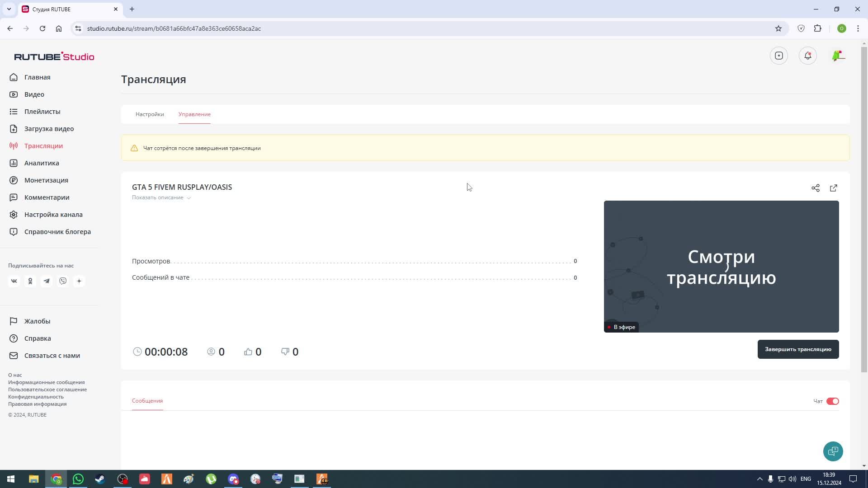The width and height of the screenshot is (868, 488).
Task: Open the Chrome tab search dropdown
Action: [x=9, y=9]
